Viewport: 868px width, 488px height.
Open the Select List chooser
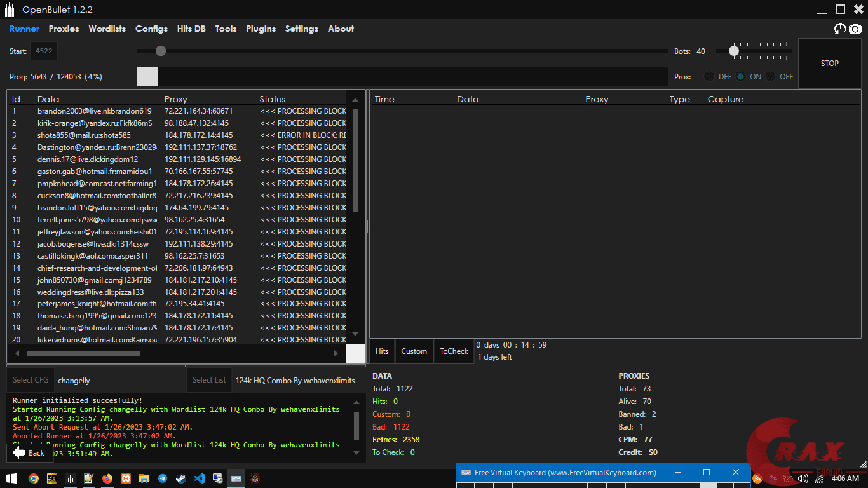[209, 380]
